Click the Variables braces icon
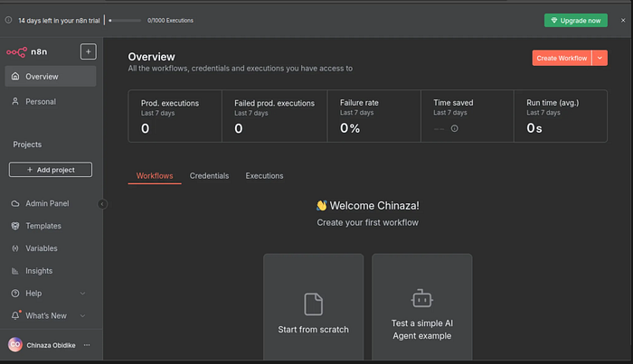The width and height of the screenshot is (633, 364). [x=15, y=248]
